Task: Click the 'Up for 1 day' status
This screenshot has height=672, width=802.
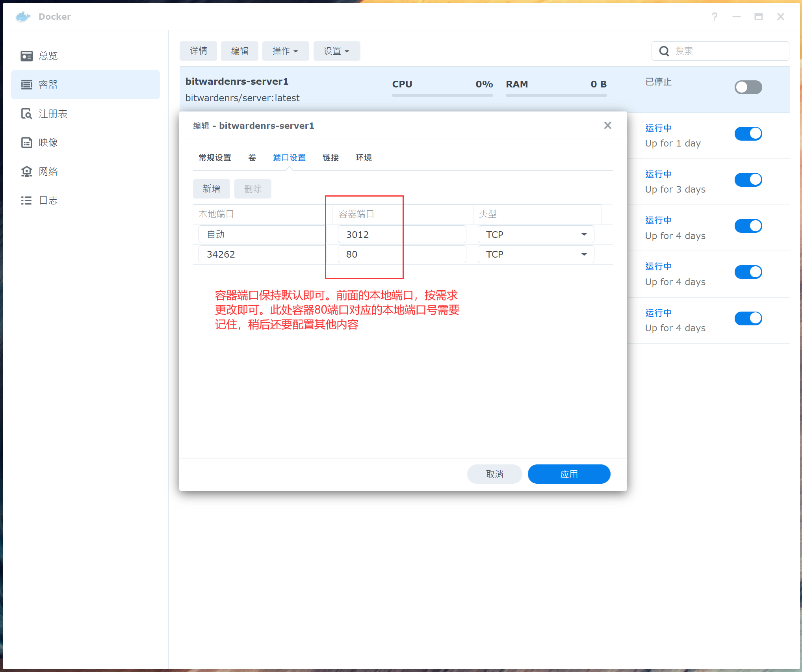Action: click(673, 143)
